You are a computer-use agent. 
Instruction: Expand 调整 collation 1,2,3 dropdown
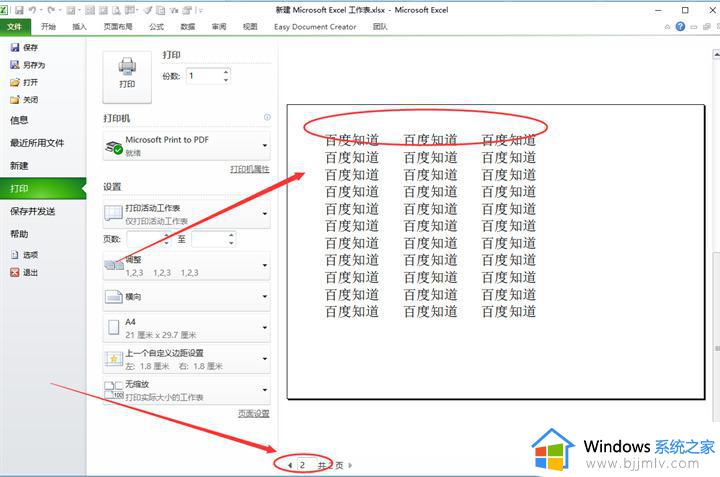[x=186, y=266]
